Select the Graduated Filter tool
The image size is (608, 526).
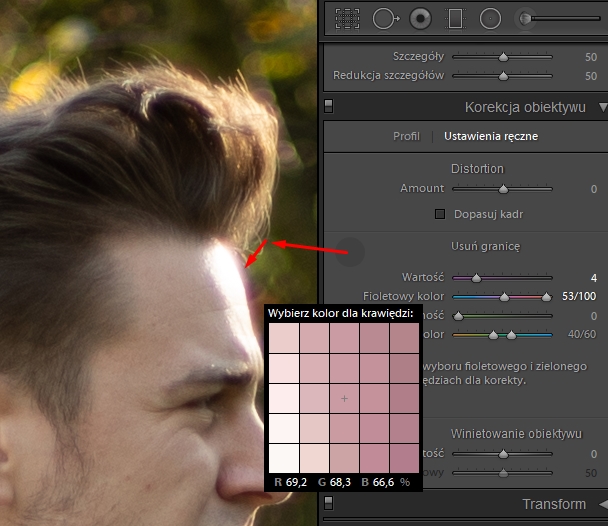click(455, 18)
